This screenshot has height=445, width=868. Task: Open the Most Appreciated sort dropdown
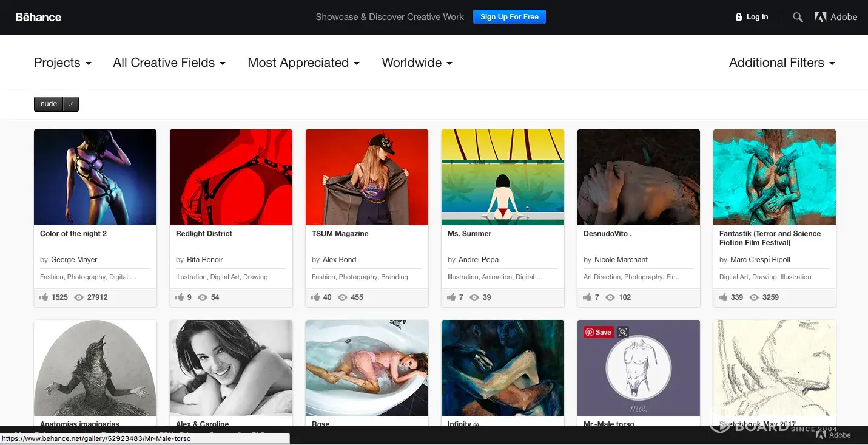[x=303, y=63]
